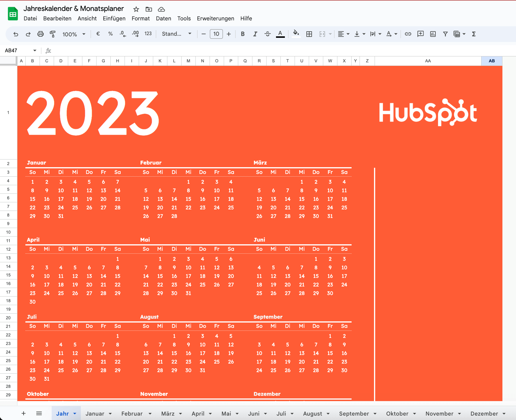
Task: Open the borders tool
Action: point(309,34)
